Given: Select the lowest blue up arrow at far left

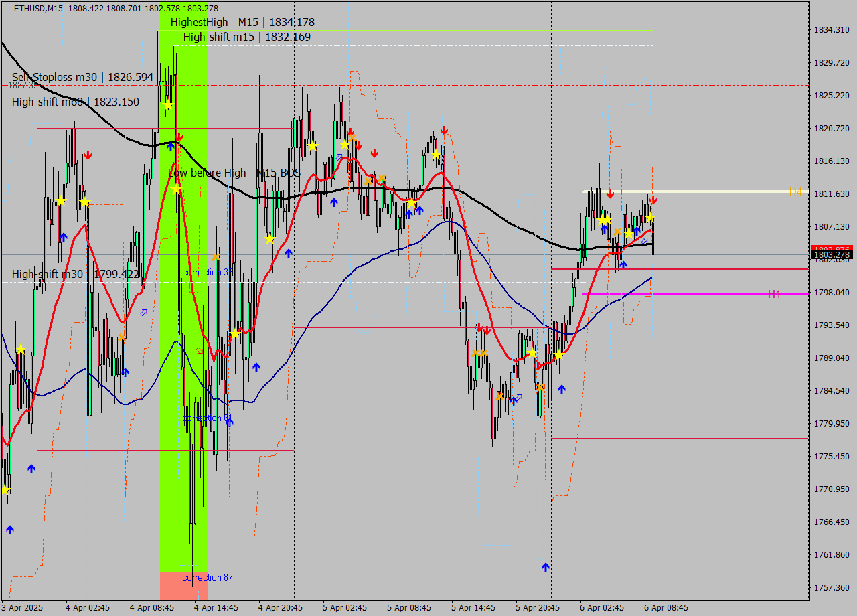Looking at the screenshot, I should coord(10,530).
